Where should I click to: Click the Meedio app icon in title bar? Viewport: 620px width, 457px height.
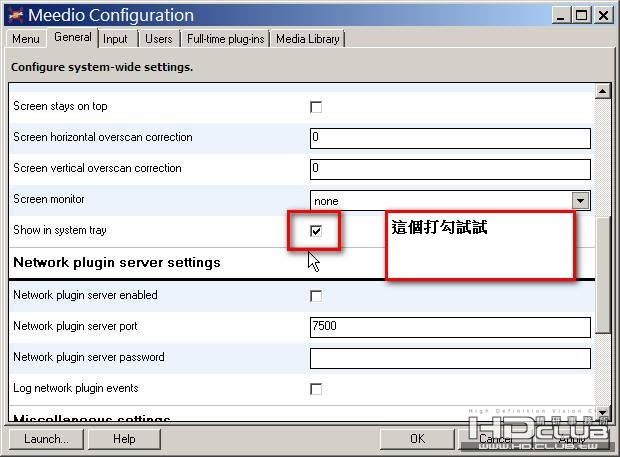coord(16,15)
